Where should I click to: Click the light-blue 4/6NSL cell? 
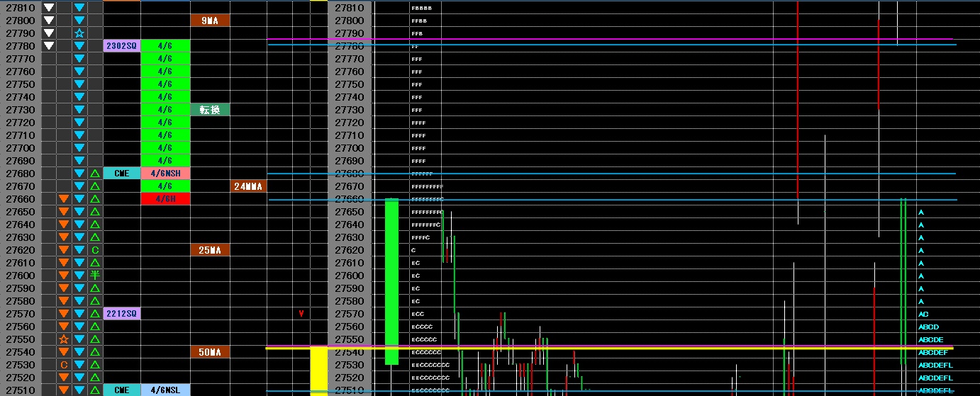pyautogui.click(x=165, y=390)
